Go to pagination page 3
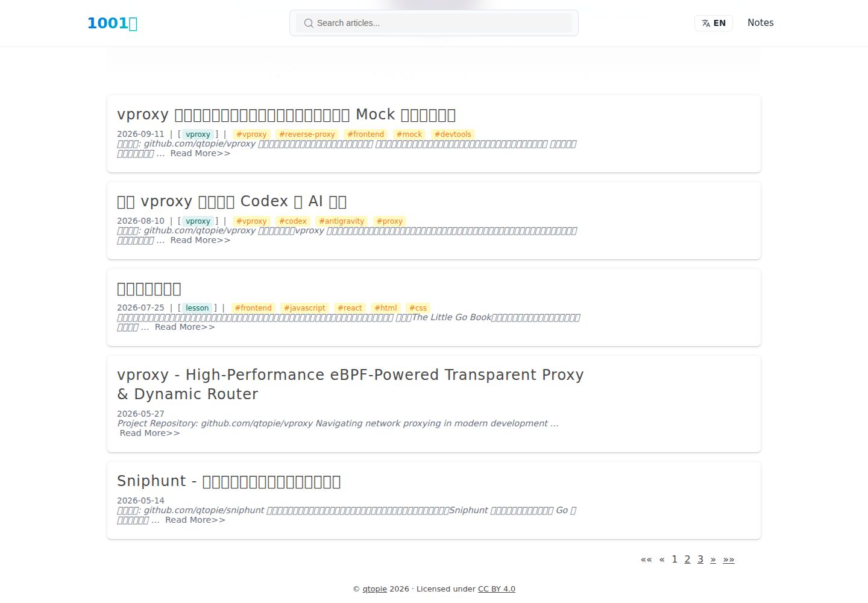Screen dimensions: 868x603 [x=700, y=560]
